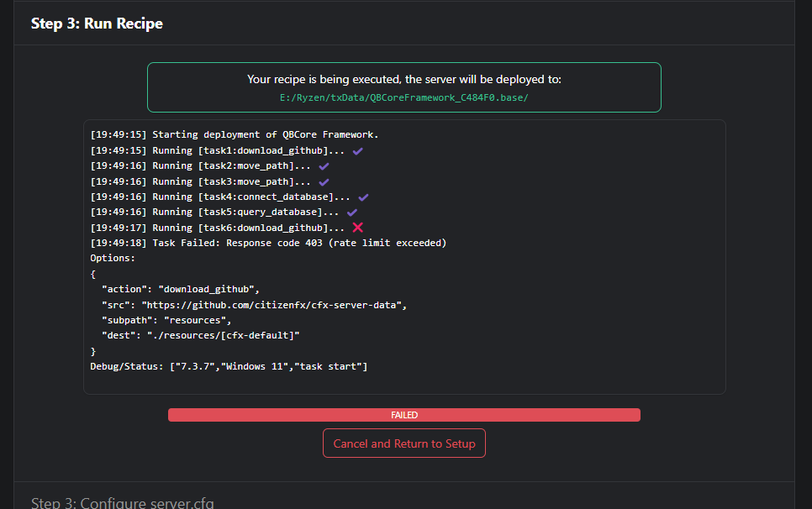
Task: Click the red X beside task6:download_github
Action: [x=357, y=228]
